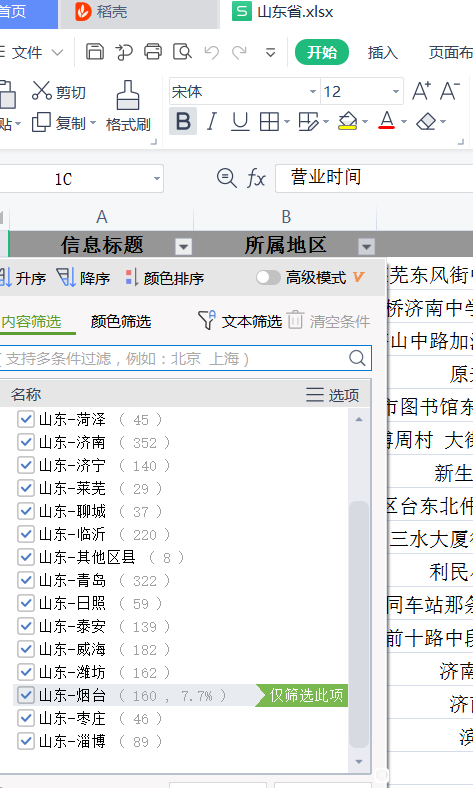Apply Italic formatting
The height and width of the screenshot is (788, 473).
pos(212,121)
